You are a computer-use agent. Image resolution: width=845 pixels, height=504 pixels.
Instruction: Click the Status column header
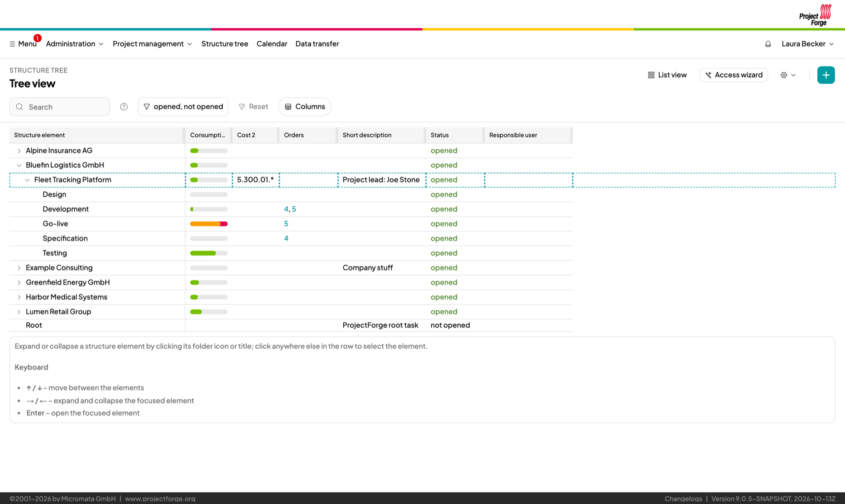(x=454, y=135)
